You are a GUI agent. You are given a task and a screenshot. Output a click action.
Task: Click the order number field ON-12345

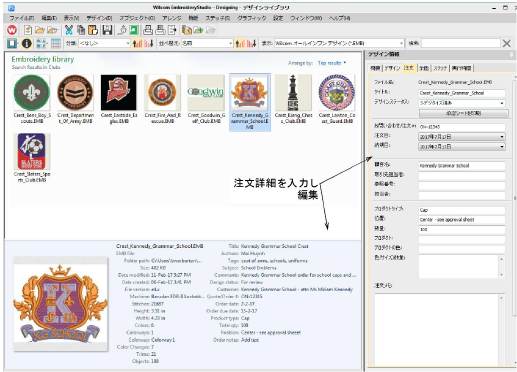point(462,127)
